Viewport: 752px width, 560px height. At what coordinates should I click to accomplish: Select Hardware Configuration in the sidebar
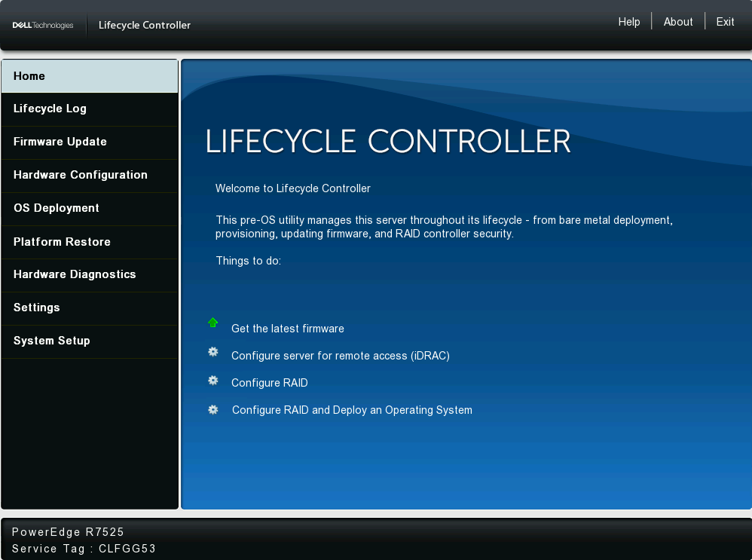[80, 175]
